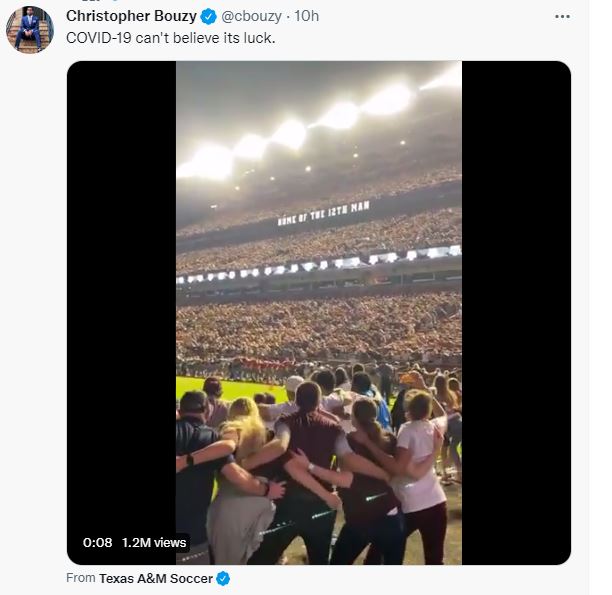
Task: Open Christopher Bouzy's profile via display name
Action: [x=131, y=17]
